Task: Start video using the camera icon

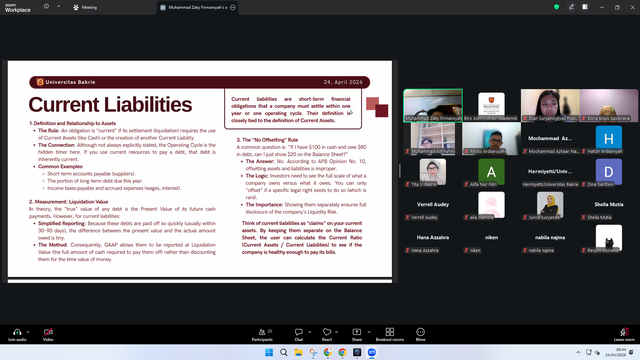Action: coord(48,332)
